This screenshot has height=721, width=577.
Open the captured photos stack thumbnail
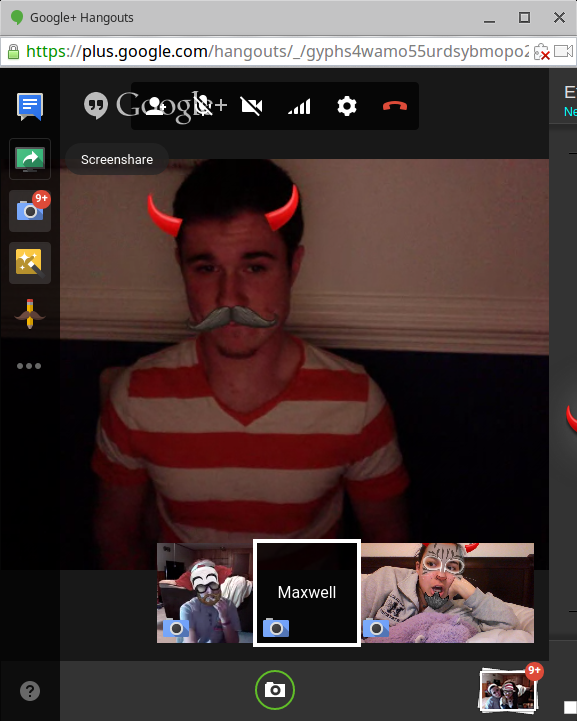click(508, 689)
